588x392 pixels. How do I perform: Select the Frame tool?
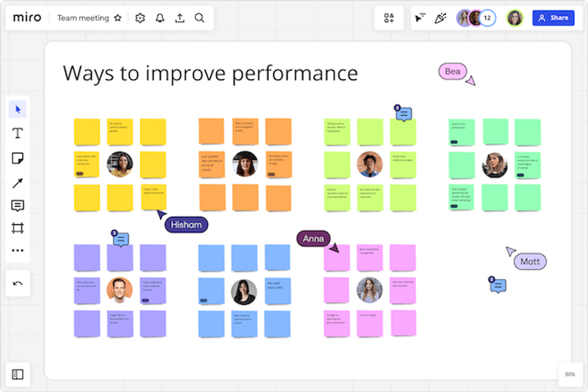click(x=18, y=228)
